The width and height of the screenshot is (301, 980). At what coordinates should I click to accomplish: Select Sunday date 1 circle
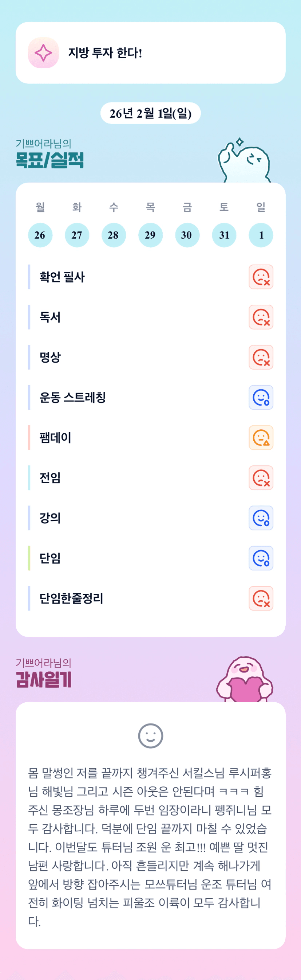click(x=261, y=235)
